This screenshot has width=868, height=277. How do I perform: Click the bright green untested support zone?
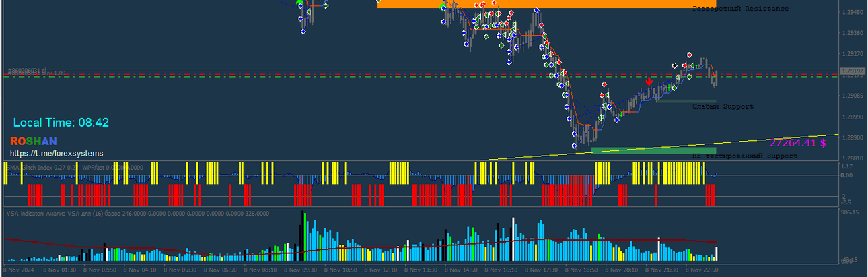click(653, 150)
